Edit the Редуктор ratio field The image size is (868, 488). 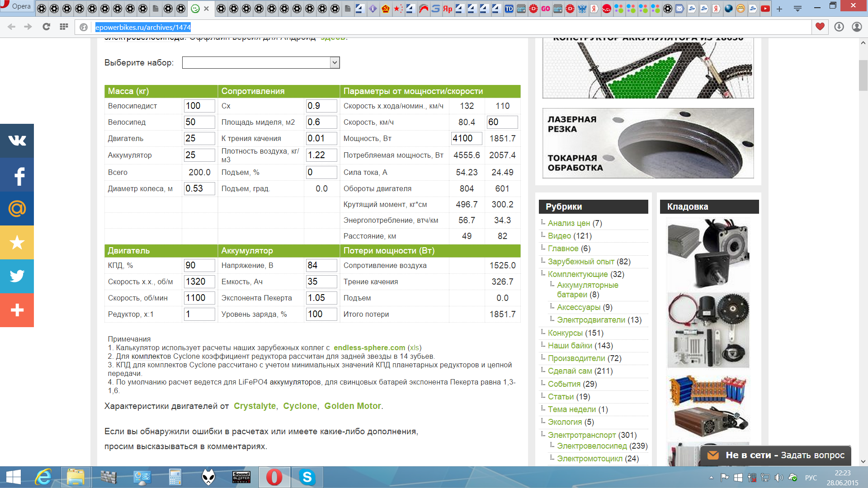pyautogui.click(x=199, y=314)
